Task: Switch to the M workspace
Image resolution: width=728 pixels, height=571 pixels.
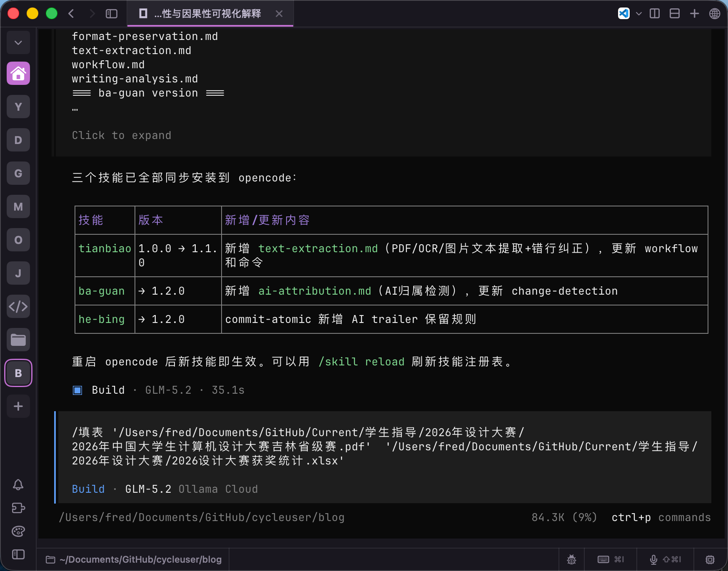Action: point(18,207)
